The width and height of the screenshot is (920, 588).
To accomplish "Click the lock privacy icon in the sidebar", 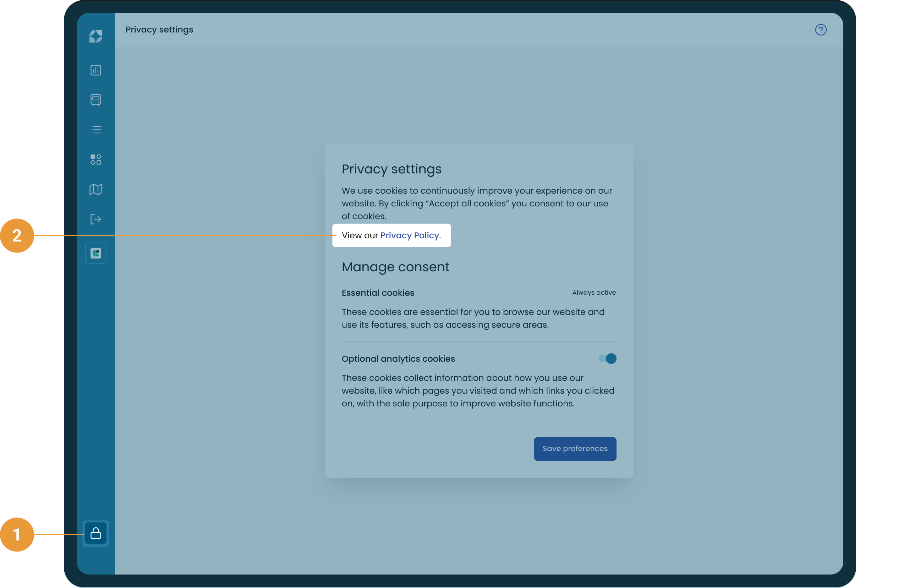I will pos(95,533).
